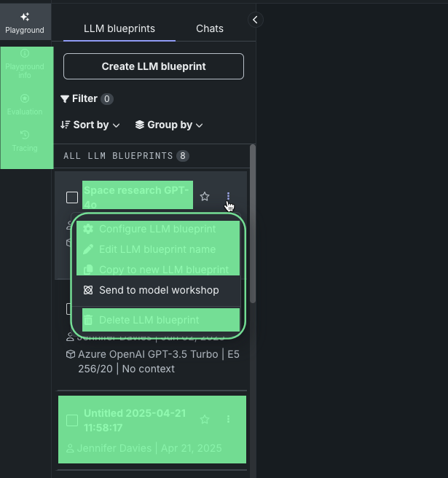Screen dimensions: 448x478
Task: Click the blueprint list vertical scrollbar
Action: tap(253, 224)
